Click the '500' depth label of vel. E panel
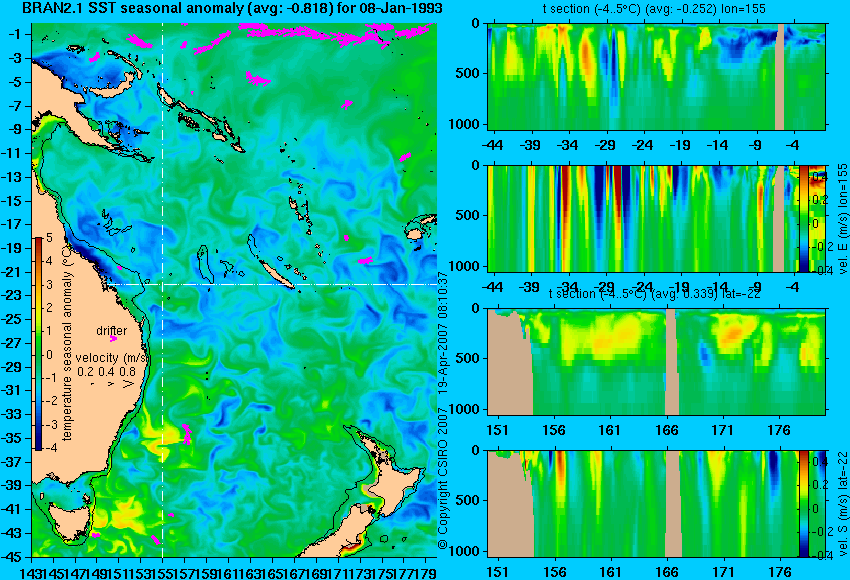The width and height of the screenshot is (850, 580). pos(469,215)
